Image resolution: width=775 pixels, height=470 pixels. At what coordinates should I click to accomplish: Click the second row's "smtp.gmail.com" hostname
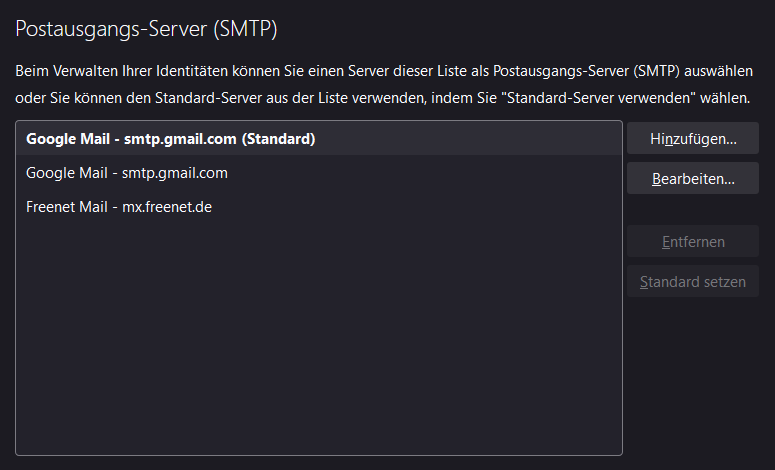174,173
